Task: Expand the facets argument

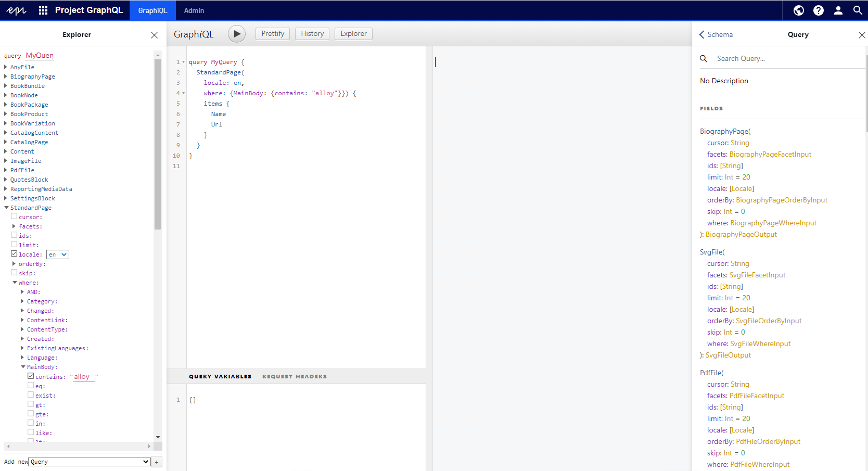Action: coord(14,226)
